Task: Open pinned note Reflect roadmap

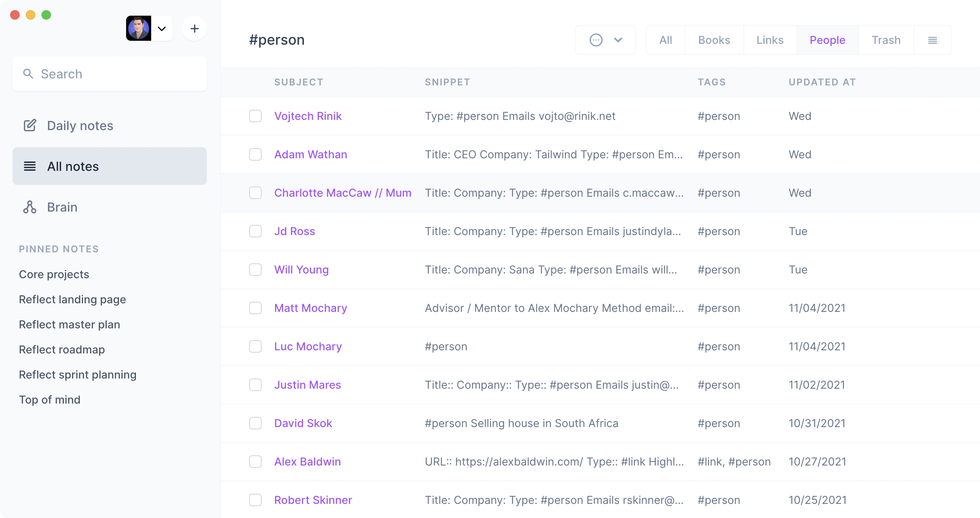Action: tap(62, 350)
